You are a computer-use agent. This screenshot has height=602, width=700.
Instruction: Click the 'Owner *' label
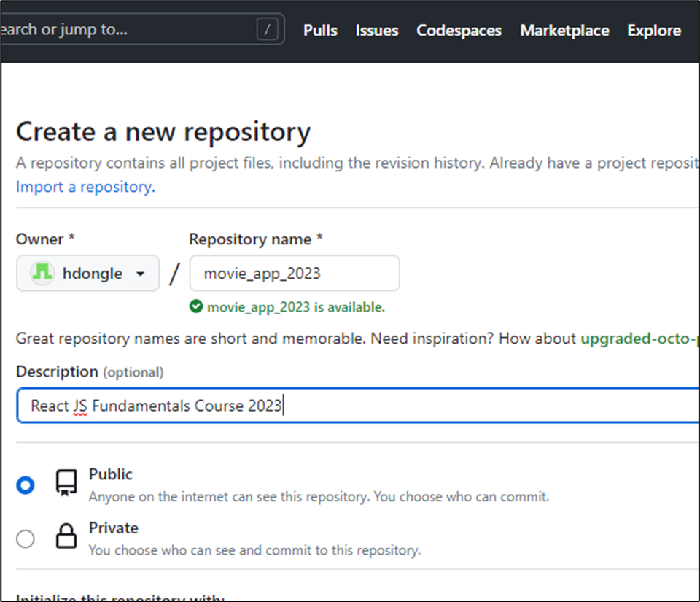(45, 239)
